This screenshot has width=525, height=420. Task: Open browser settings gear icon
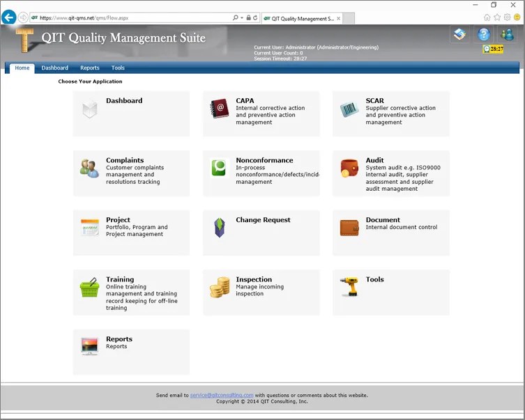click(508, 17)
